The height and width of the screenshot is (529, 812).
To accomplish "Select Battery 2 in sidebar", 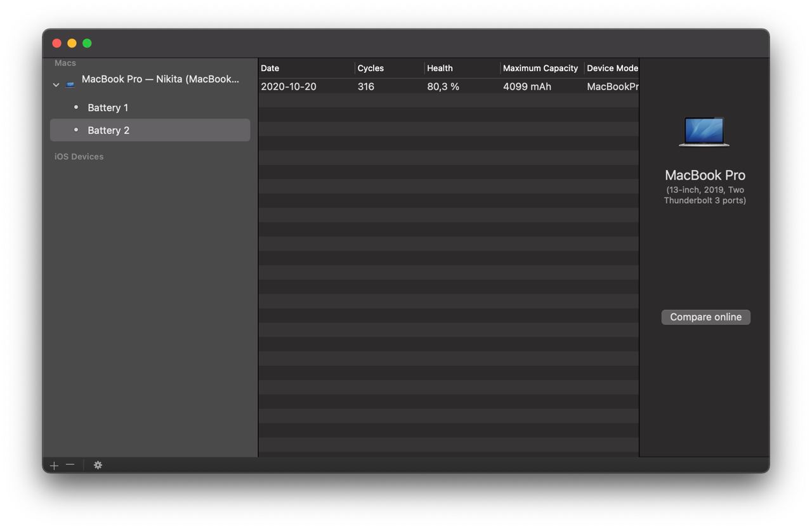I will (150, 130).
